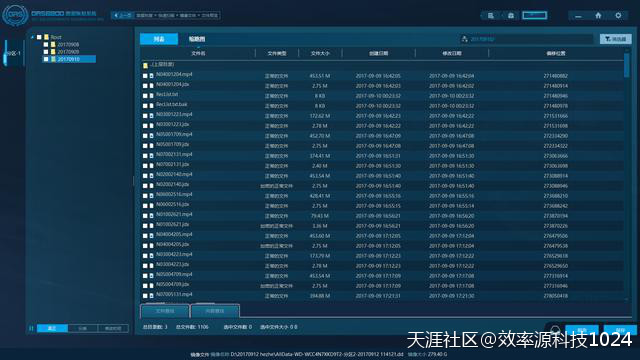
Task: Click file icon beside RecList.txt
Action: point(151,96)
